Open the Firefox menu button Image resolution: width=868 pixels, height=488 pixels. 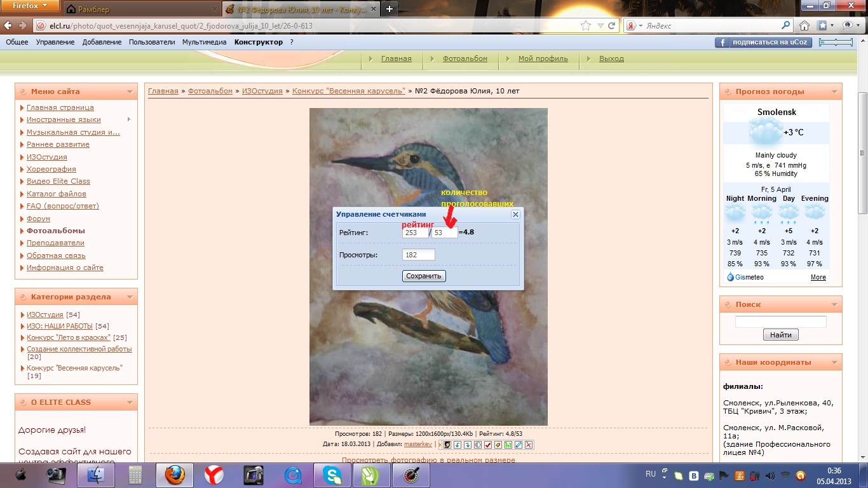point(31,6)
